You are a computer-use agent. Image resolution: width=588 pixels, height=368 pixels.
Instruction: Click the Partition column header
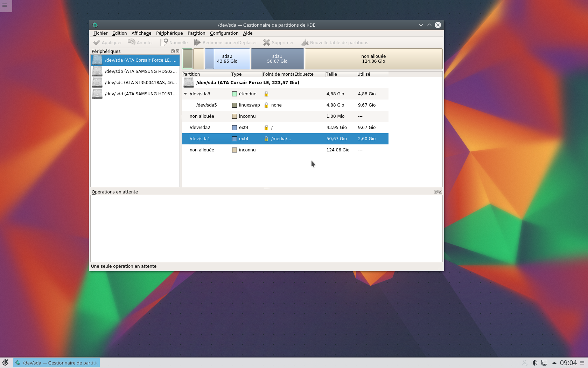[x=206, y=74]
